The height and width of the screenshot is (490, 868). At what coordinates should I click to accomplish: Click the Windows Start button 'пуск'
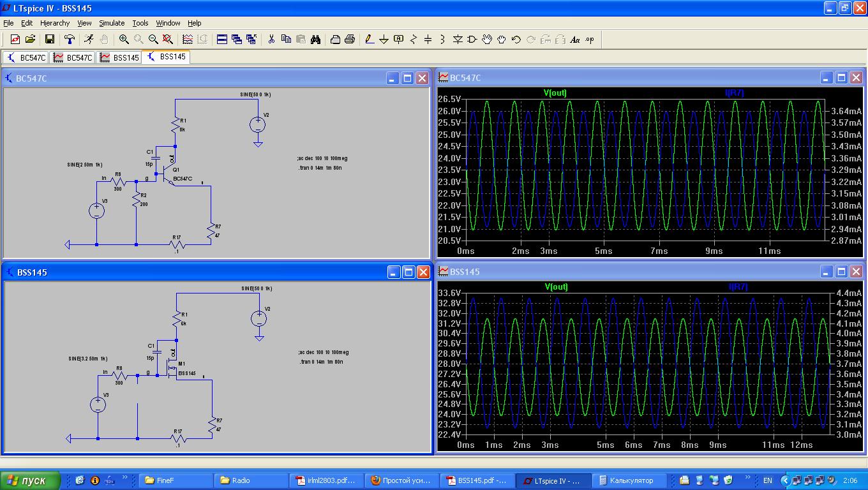click(30, 480)
